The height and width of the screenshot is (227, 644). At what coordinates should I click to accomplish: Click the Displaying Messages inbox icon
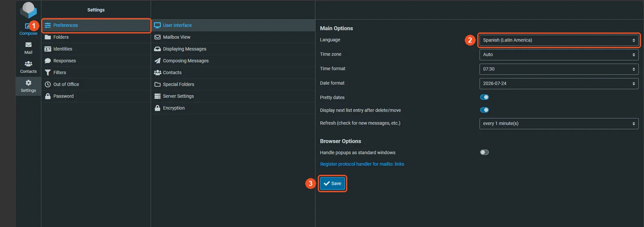click(x=157, y=49)
